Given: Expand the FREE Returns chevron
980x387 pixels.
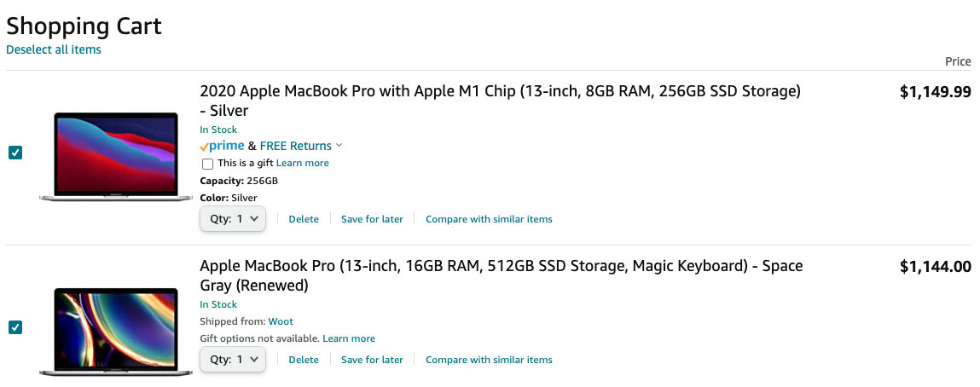Looking at the screenshot, I should (x=339, y=146).
